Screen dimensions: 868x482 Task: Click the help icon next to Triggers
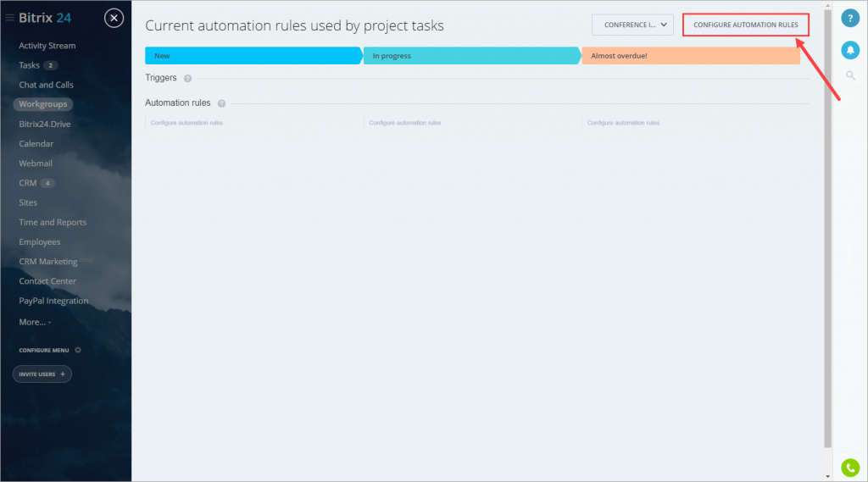[x=187, y=78]
